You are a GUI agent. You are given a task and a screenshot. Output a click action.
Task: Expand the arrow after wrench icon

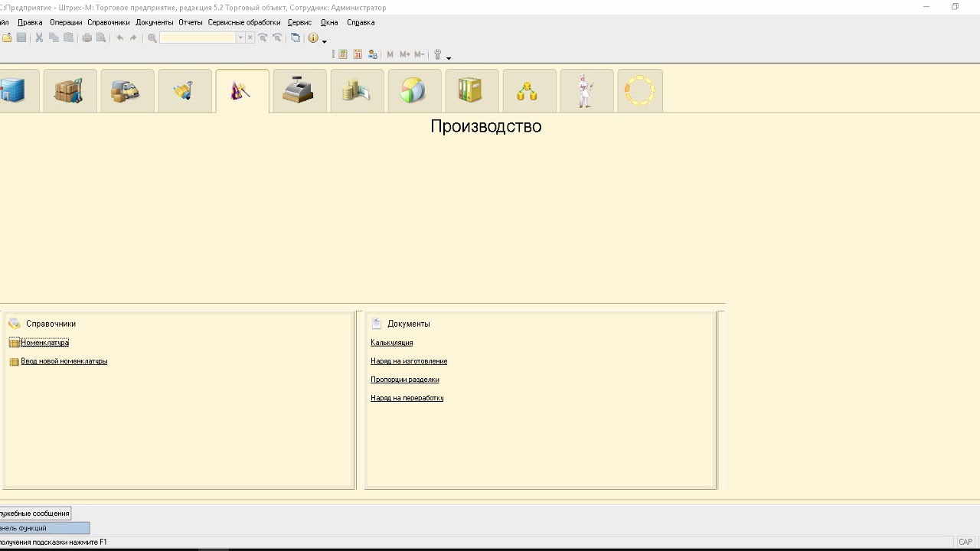(449, 57)
